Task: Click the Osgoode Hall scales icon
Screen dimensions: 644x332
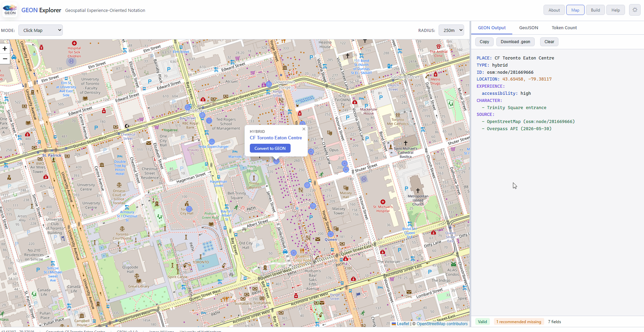Action: tap(136, 276)
